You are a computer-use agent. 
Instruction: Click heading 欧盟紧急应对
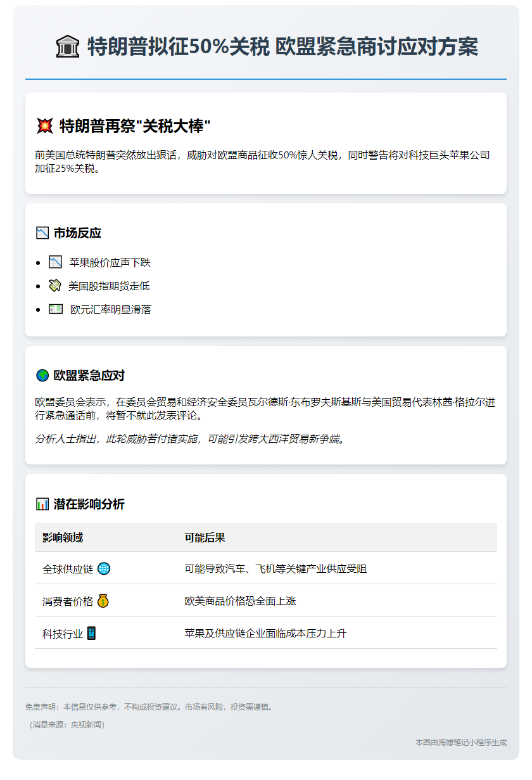tap(89, 376)
